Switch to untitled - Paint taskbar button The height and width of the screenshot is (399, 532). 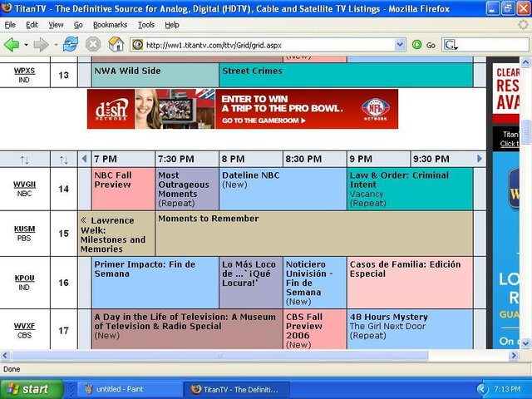click(x=130, y=389)
